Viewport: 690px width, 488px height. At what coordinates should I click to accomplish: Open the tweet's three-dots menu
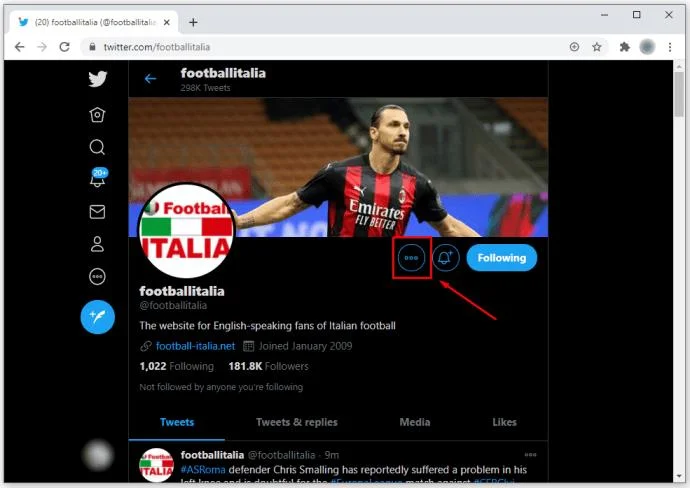[x=530, y=455]
